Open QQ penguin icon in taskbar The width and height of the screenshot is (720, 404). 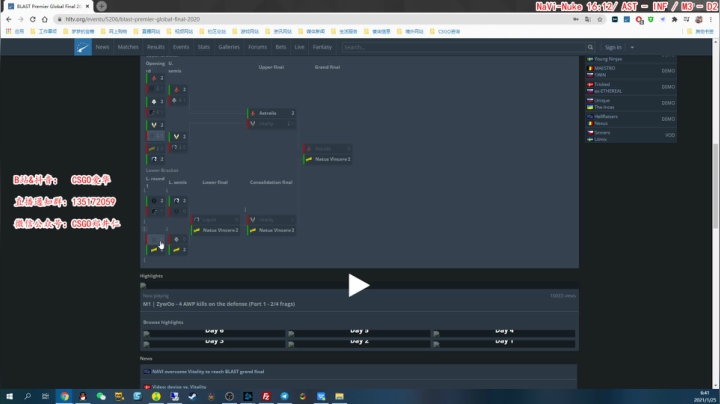(83, 396)
